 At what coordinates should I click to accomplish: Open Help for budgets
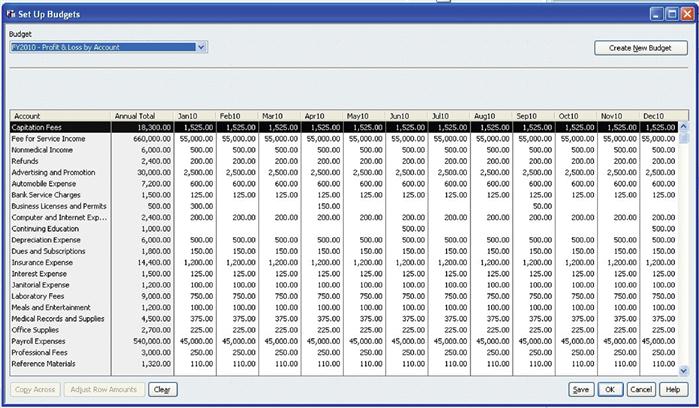pyautogui.click(x=673, y=389)
